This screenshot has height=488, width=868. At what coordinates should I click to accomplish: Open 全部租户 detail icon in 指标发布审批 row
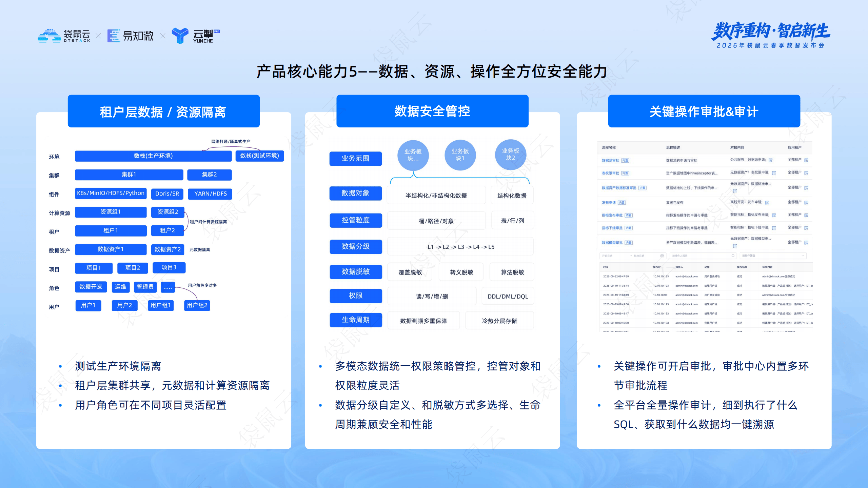point(806,215)
